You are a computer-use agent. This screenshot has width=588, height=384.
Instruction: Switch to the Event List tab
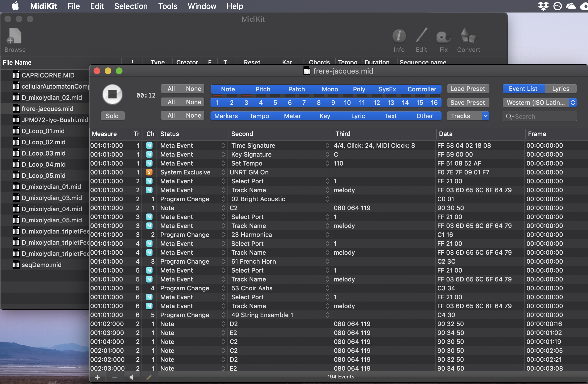523,89
